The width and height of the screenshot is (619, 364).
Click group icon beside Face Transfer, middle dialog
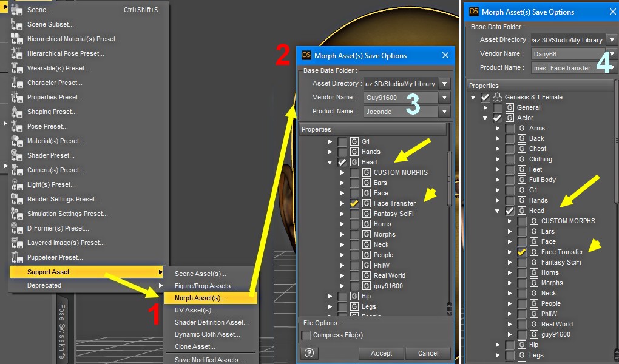pyautogui.click(x=367, y=203)
